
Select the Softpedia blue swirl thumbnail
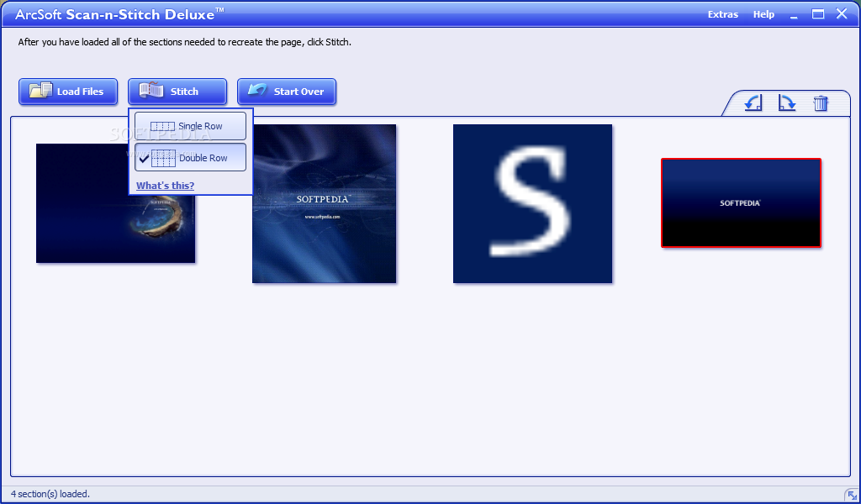coord(324,203)
